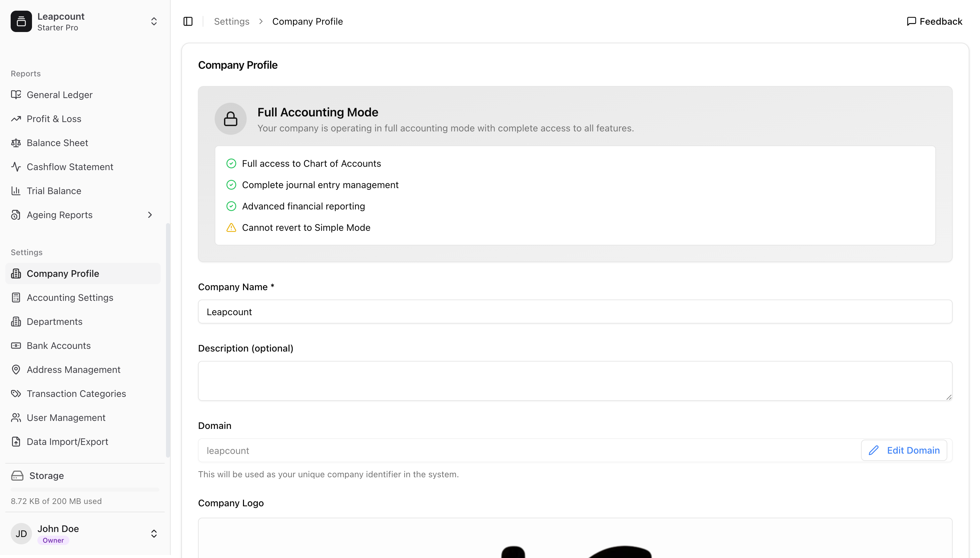
Task: Click the Trial Balance chart icon
Action: (16, 191)
